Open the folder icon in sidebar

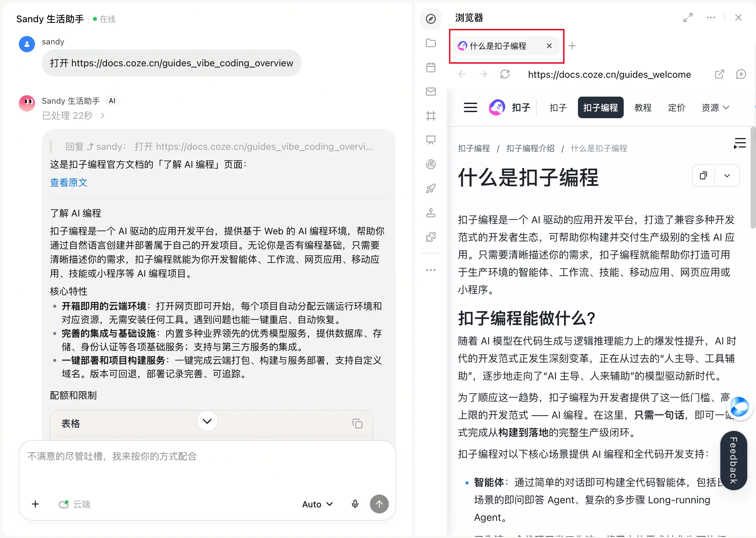(431, 43)
